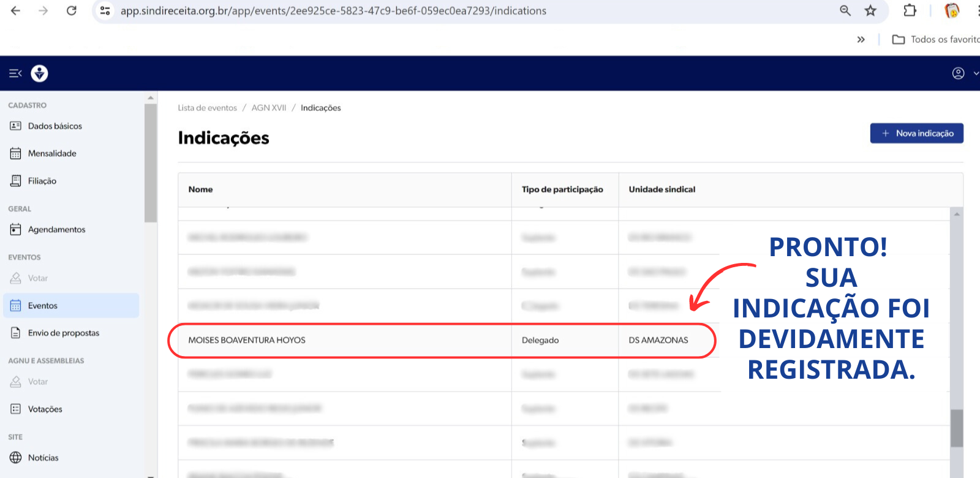
Task: Click the Nova indicação button
Action: coord(916,133)
